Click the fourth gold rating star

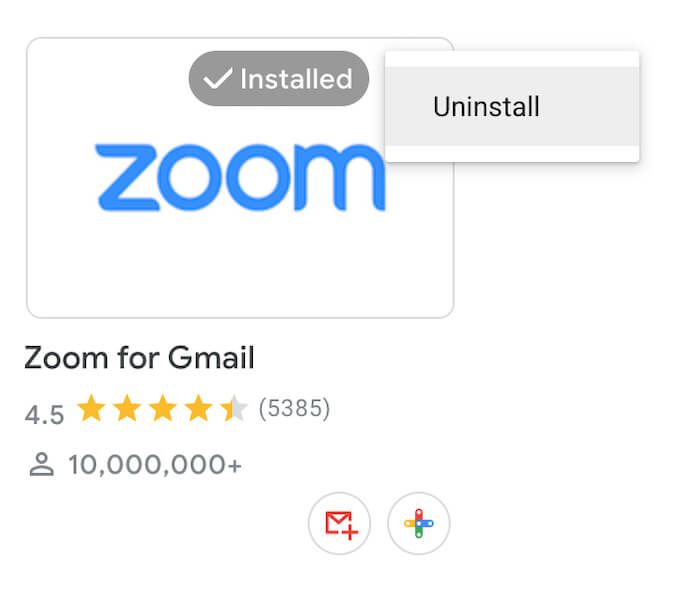pos(198,408)
